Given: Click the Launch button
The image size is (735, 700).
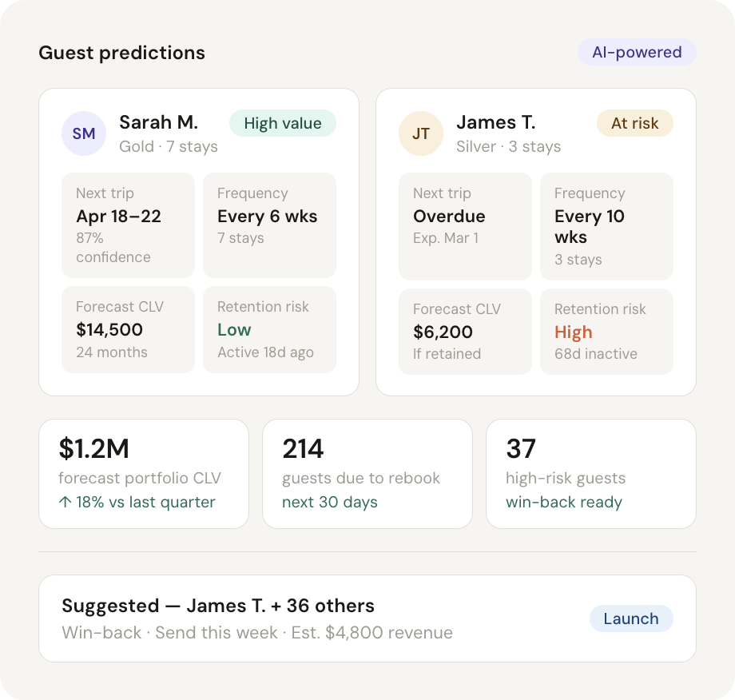Looking at the screenshot, I should click(x=631, y=618).
